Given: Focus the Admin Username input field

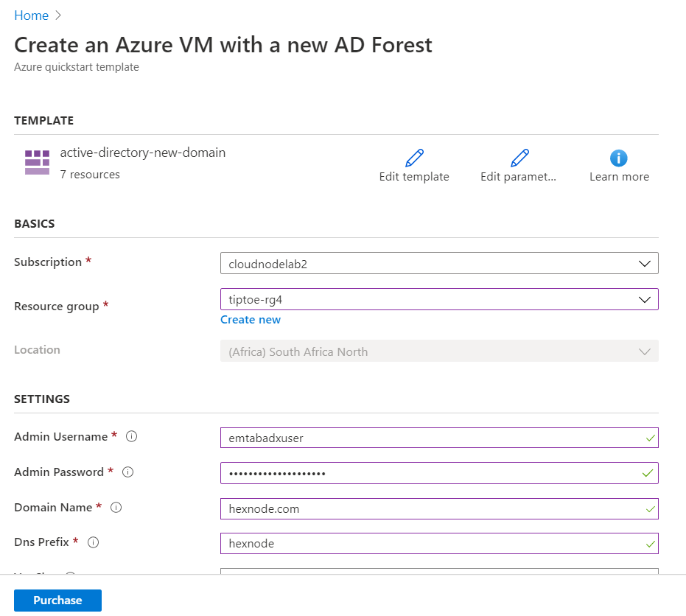Looking at the screenshot, I should click(439, 438).
